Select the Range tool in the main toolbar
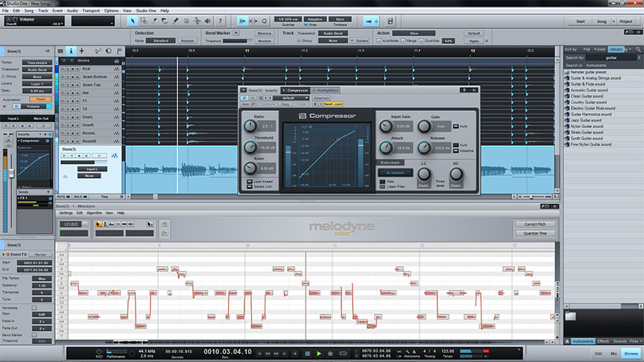Image resolution: width=644 pixels, height=362 pixels. point(143,21)
